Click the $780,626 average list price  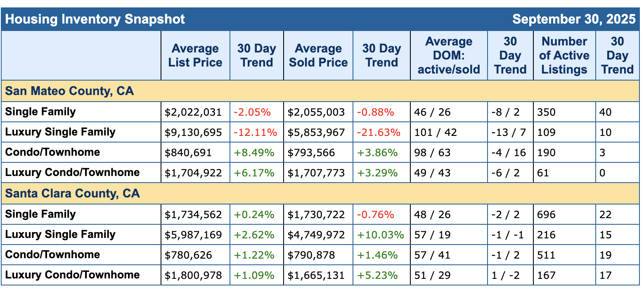point(188,255)
